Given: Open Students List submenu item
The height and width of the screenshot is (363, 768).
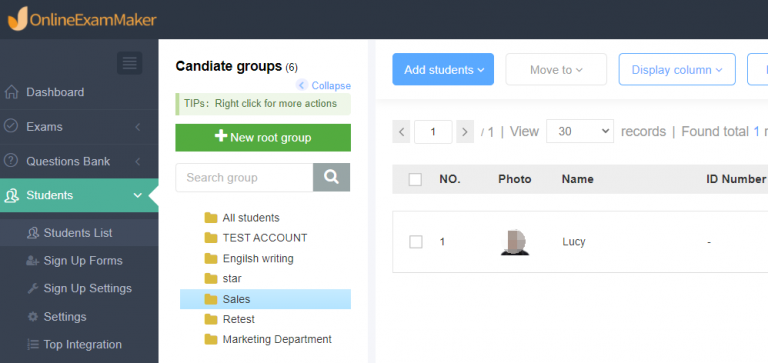Looking at the screenshot, I should (79, 233).
